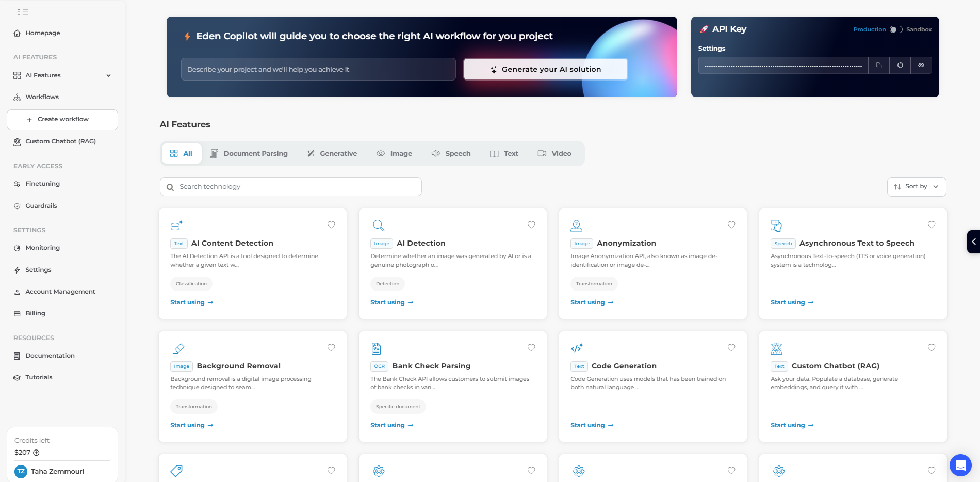The height and width of the screenshot is (482, 980).
Task: Click the Anonymization person icon
Action: 577,226
